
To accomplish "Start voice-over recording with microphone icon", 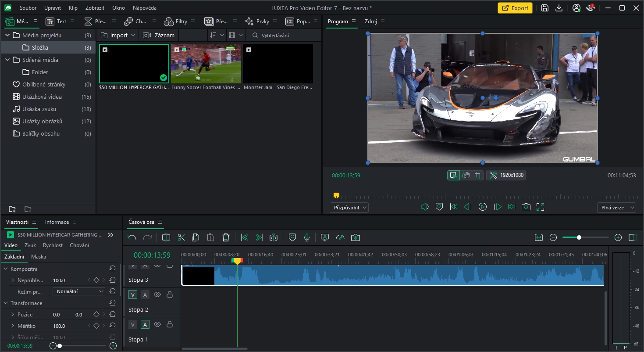I will (307, 237).
